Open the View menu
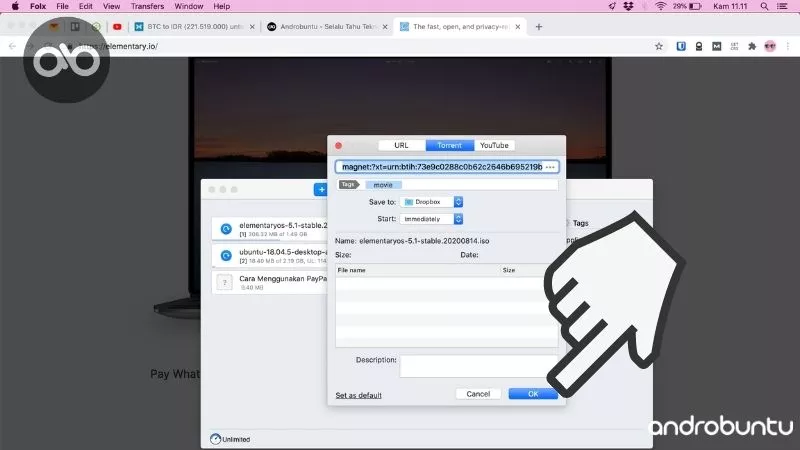Image resolution: width=800 pixels, height=450 pixels. tap(111, 6)
